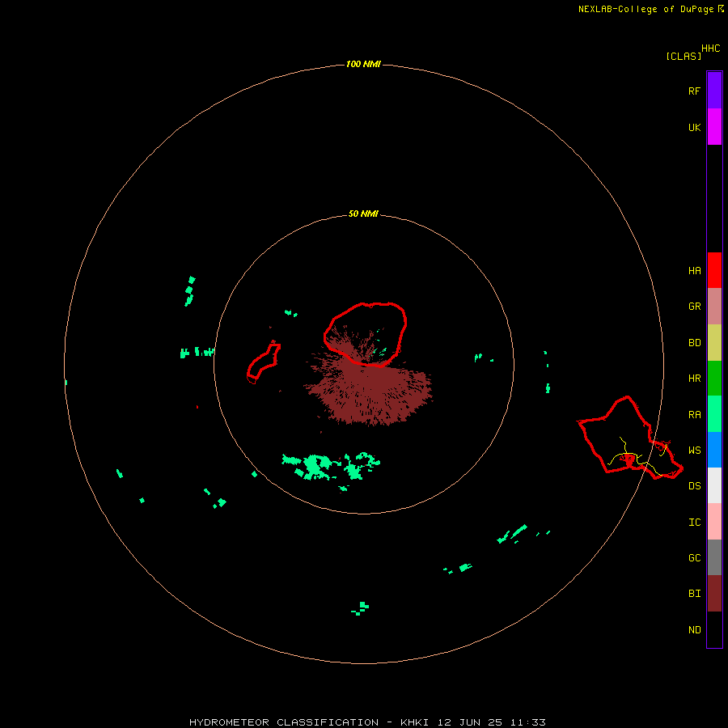Viewport: 728px width, 728px height.
Task: Click the central red-outlined island
Action: tap(366, 334)
